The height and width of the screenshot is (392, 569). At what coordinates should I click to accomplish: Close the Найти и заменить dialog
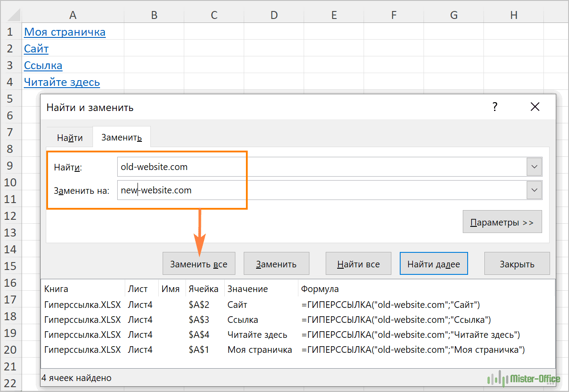tap(535, 107)
